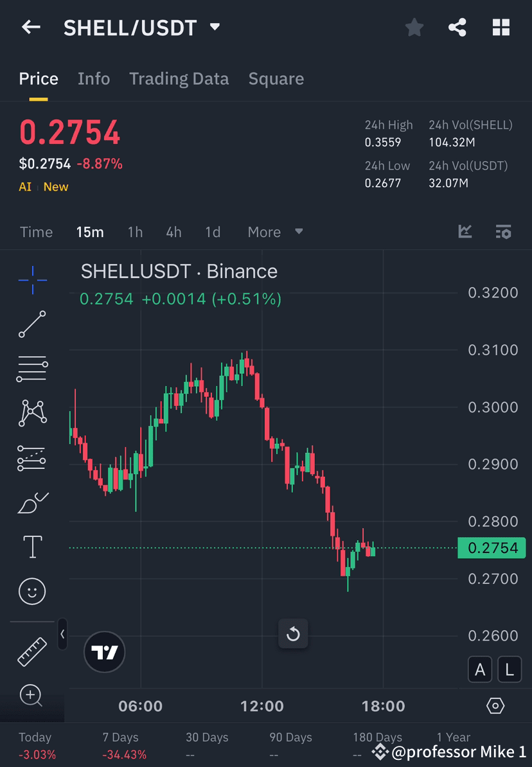
Task: Share the SHELL/USDT chart
Action: pyautogui.click(x=457, y=27)
